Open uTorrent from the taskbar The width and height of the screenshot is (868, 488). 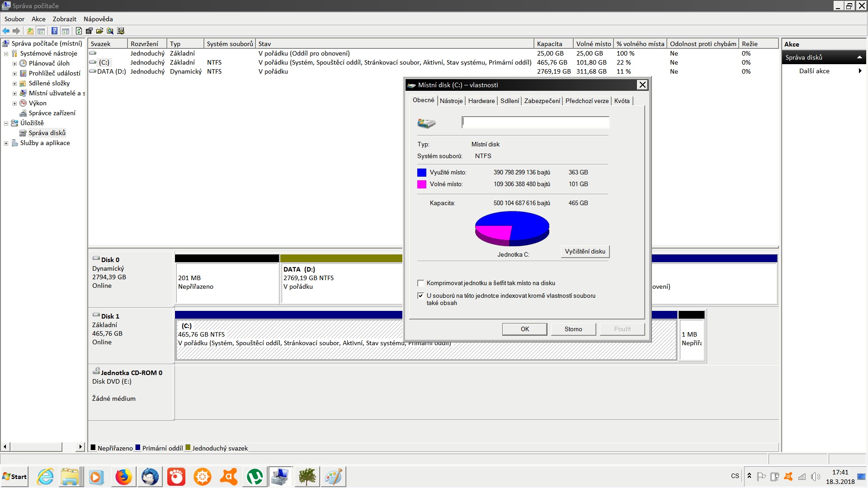point(255,477)
